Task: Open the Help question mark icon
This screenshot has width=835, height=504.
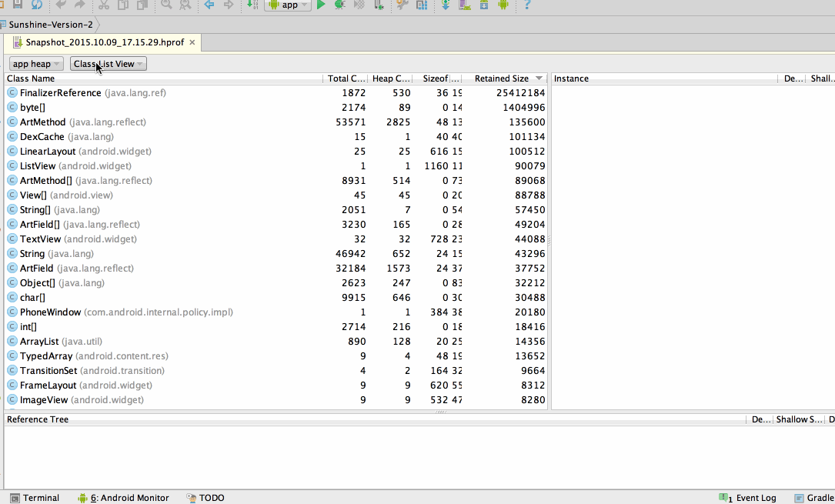Action: (x=527, y=5)
